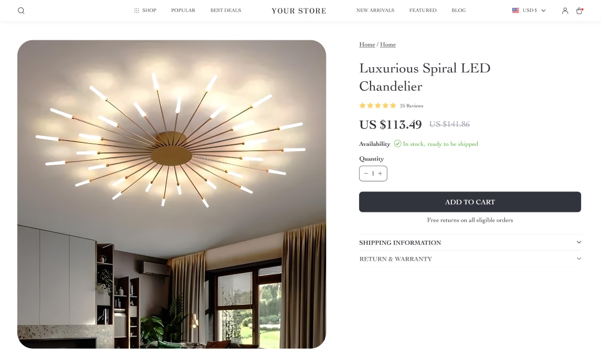Open New Arrivals in navigation
The height and width of the screenshot is (364, 601).
tap(375, 10)
